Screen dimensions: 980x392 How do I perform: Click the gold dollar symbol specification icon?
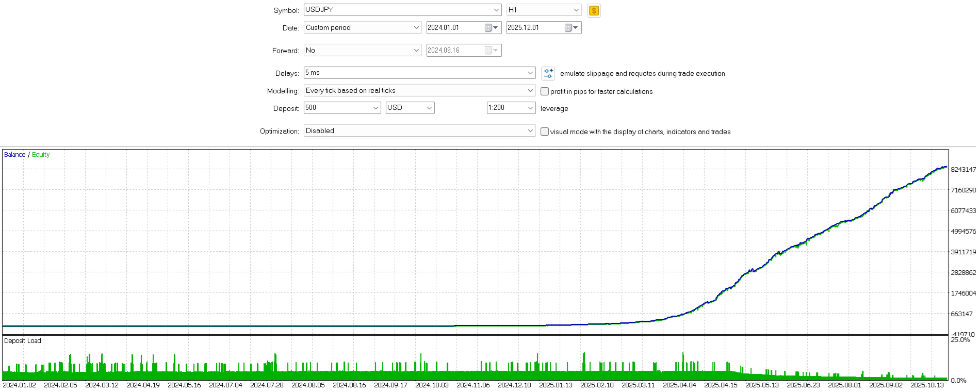coord(594,10)
